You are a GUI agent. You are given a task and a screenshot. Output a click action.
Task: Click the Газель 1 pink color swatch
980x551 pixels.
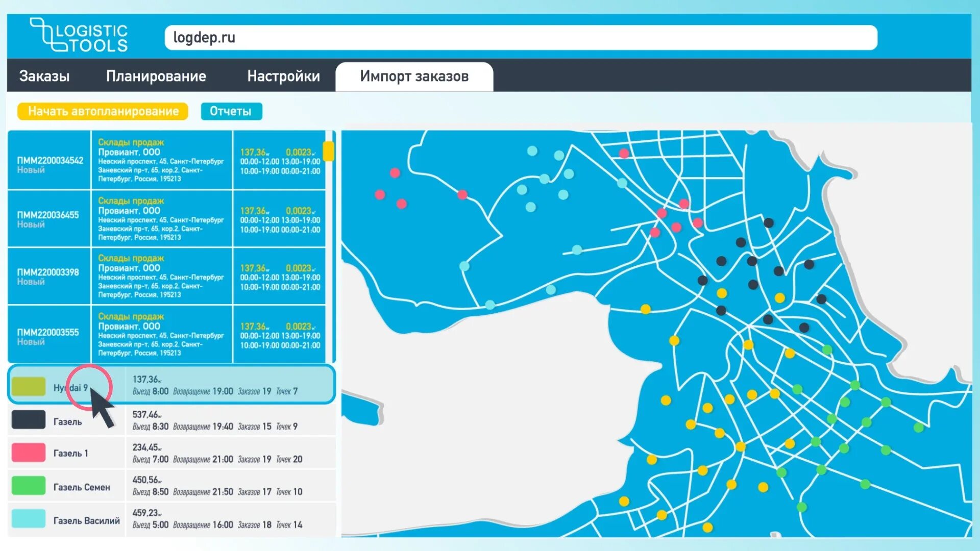click(x=29, y=453)
